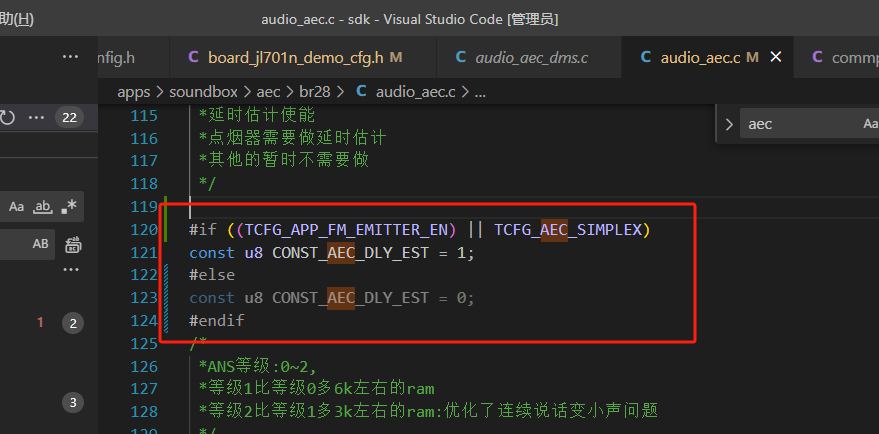
Task: Open the Help (H) menu
Action: 16,20
